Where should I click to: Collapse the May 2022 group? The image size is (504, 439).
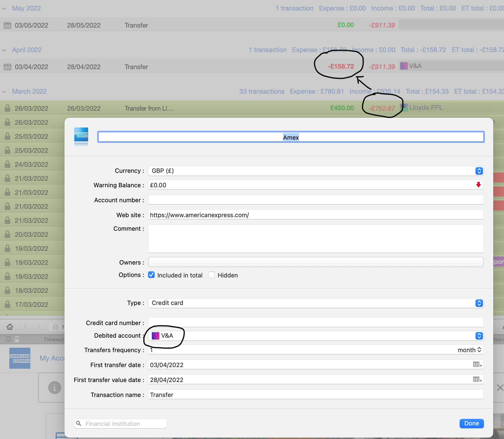4,9
